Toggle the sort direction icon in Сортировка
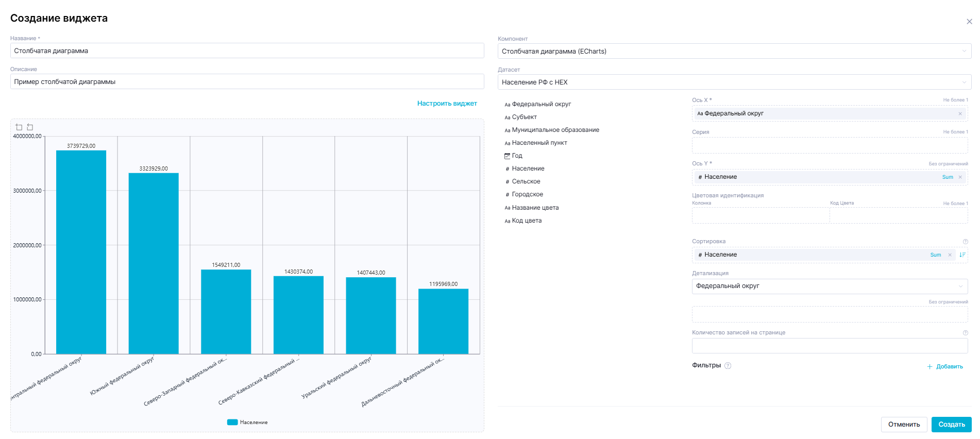This screenshot has width=980, height=439. click(x=962, y=255)
